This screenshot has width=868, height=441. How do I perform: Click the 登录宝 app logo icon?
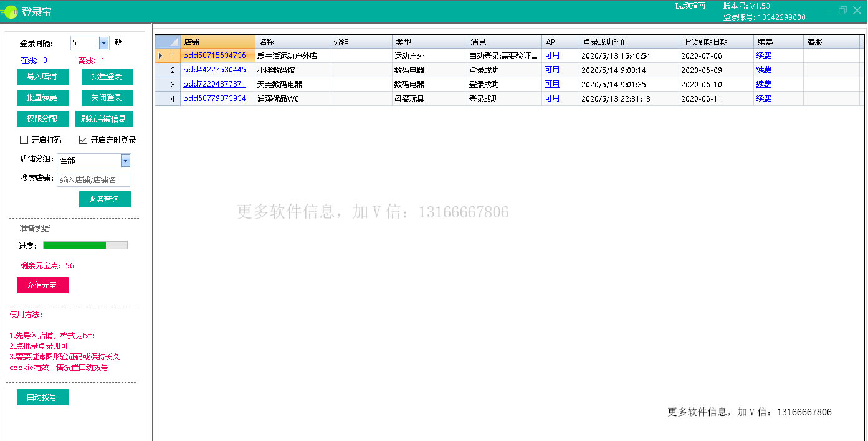click(x=9, y=11)
